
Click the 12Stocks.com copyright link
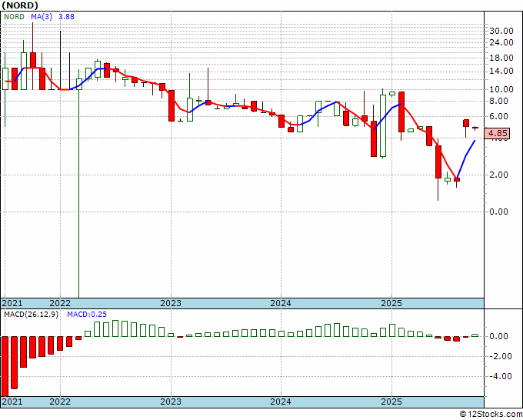[491, 415]
